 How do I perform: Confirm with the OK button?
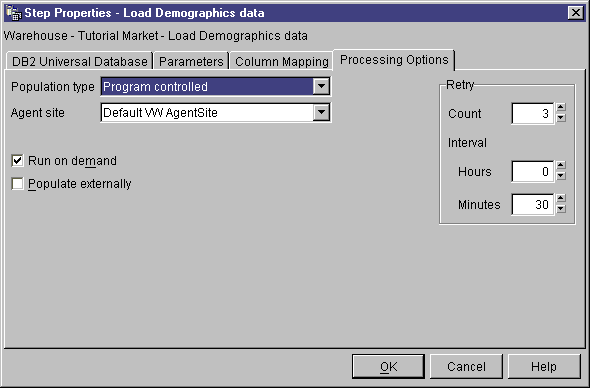pos(388,366)
